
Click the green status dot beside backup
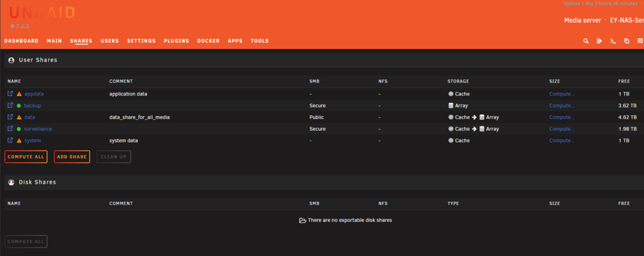(19, 106)
